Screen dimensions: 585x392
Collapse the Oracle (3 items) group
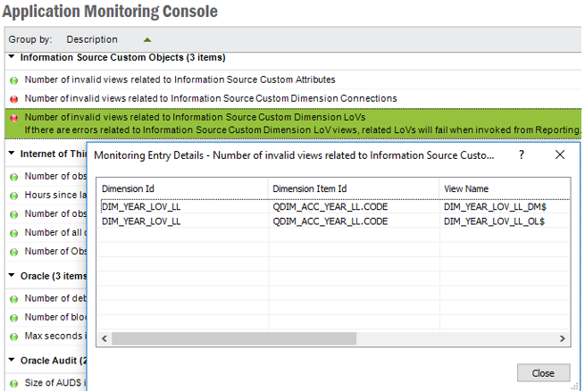coord(12,276)
